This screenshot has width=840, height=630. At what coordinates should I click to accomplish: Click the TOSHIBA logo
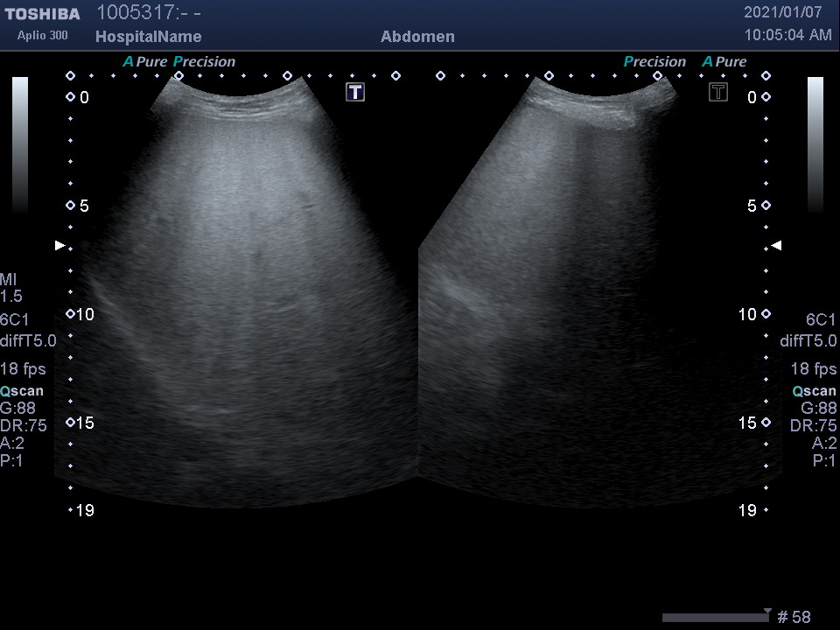click(42, 14)
